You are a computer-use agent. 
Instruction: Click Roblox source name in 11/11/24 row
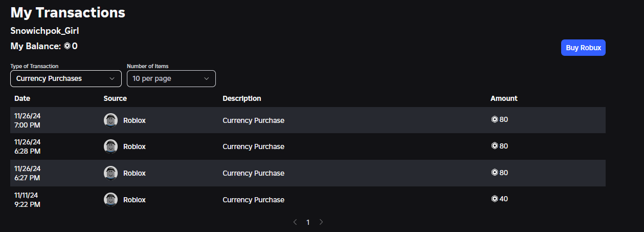point(135,200)
